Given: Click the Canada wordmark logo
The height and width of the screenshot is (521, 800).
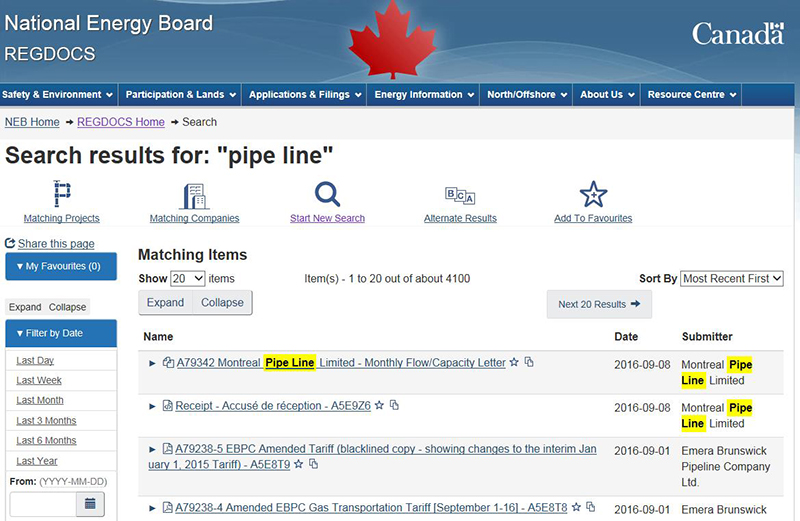Looking at the screenshot, I should 738,34.
